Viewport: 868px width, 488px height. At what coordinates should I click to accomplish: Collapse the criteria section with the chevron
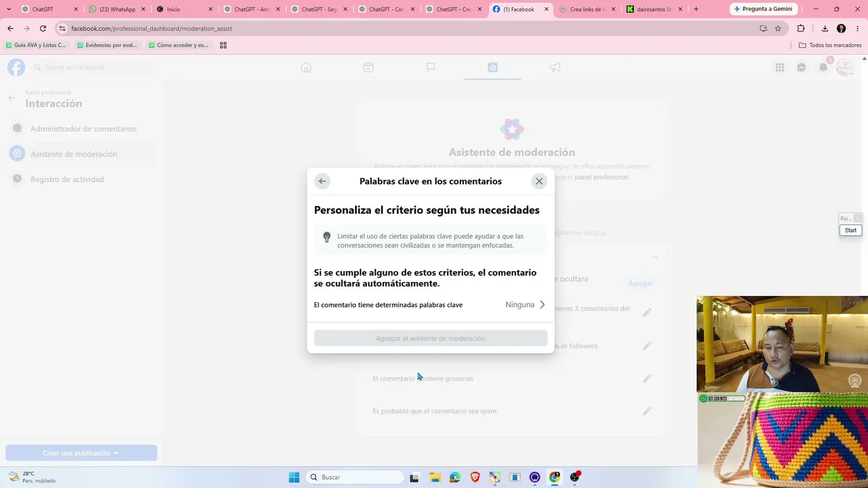(x=654, y=257)
